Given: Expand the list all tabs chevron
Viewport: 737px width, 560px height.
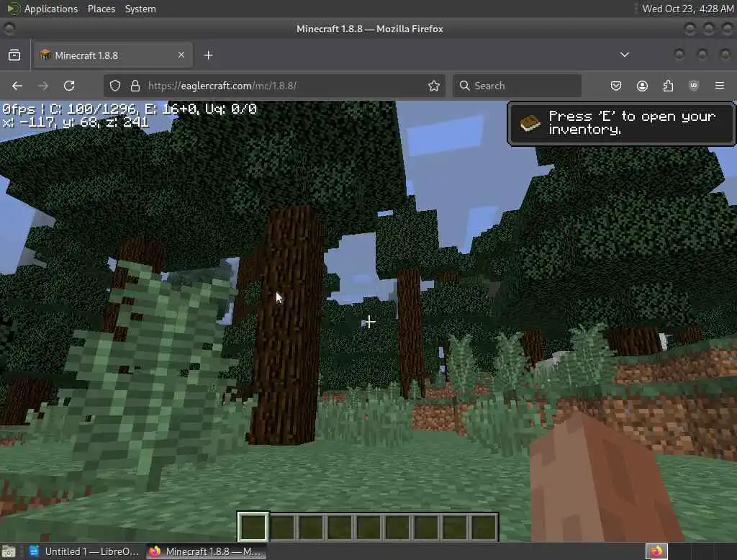Looking at the screenshot, I should pos(625,55).
